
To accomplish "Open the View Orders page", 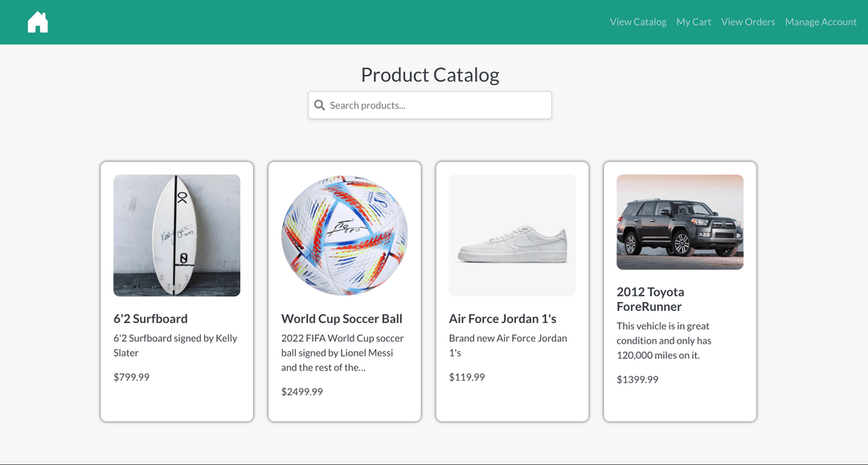I will coord(748,22).
